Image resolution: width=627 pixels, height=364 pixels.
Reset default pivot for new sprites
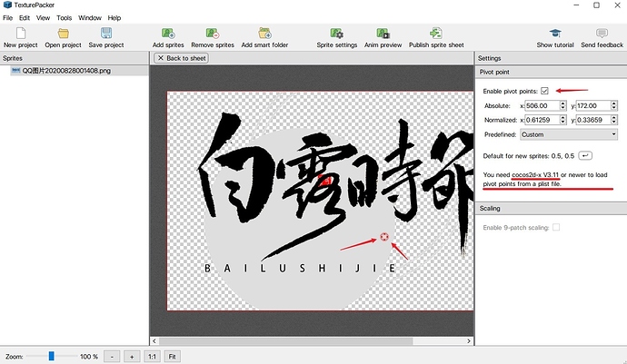[585, 155]
